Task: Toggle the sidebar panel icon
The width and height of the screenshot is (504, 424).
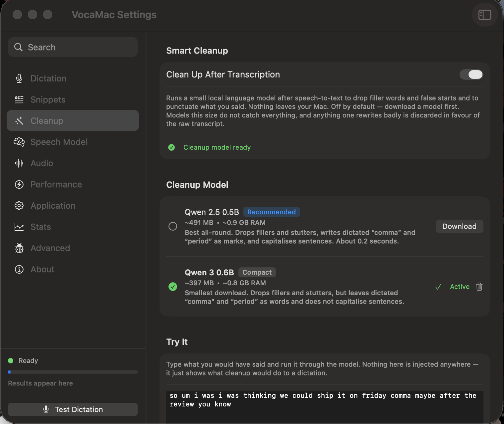Action: pos(484,15)
